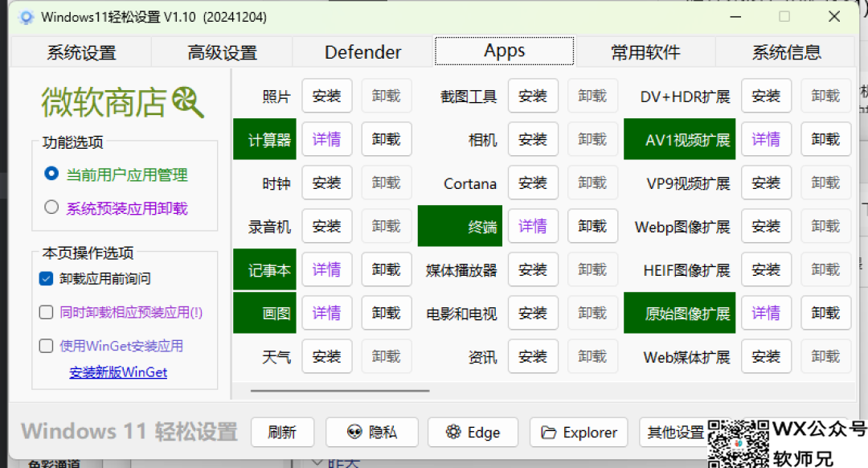
Task: Install the 时钟 app
Action: point(326,183)
